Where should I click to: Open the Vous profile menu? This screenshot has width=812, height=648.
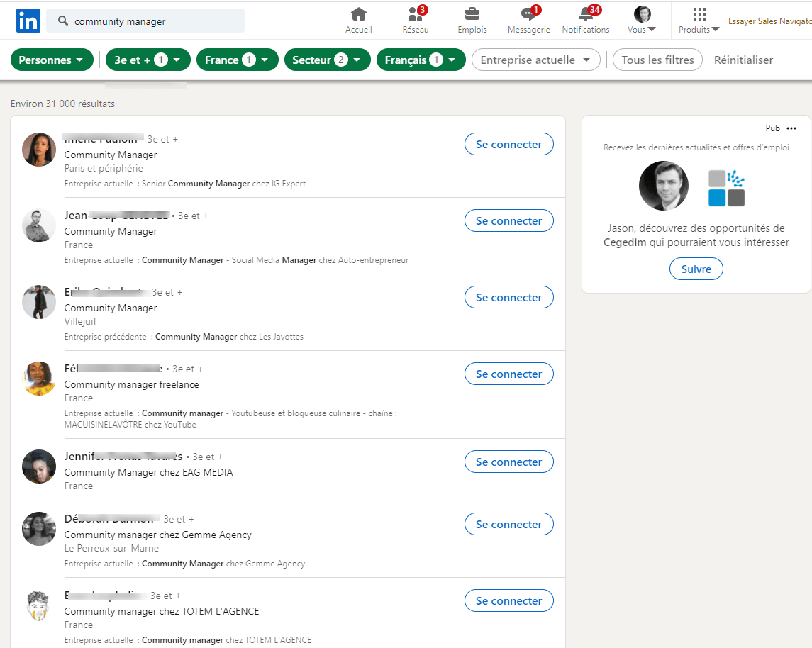(642, 21)
